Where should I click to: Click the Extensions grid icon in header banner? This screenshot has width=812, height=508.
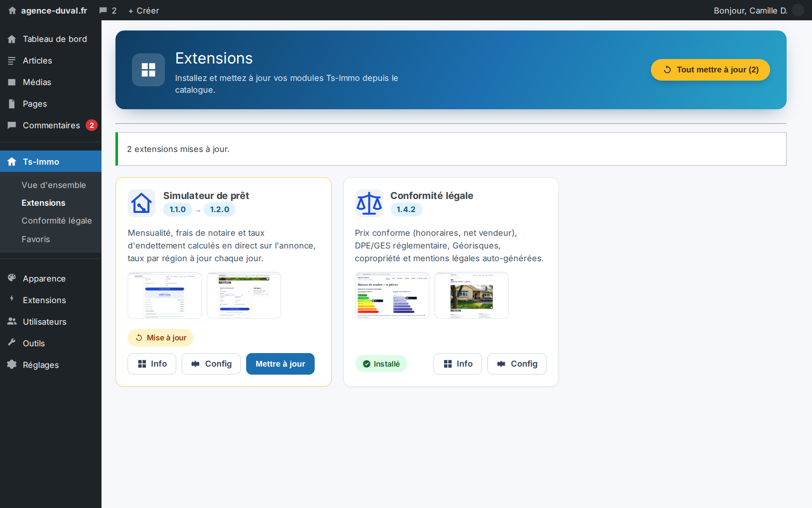[148, 70]
